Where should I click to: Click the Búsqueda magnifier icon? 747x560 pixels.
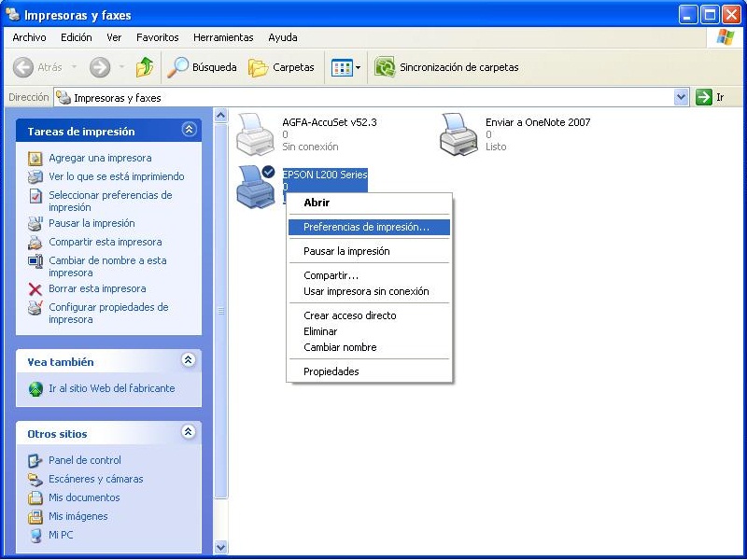click(177, 67)
